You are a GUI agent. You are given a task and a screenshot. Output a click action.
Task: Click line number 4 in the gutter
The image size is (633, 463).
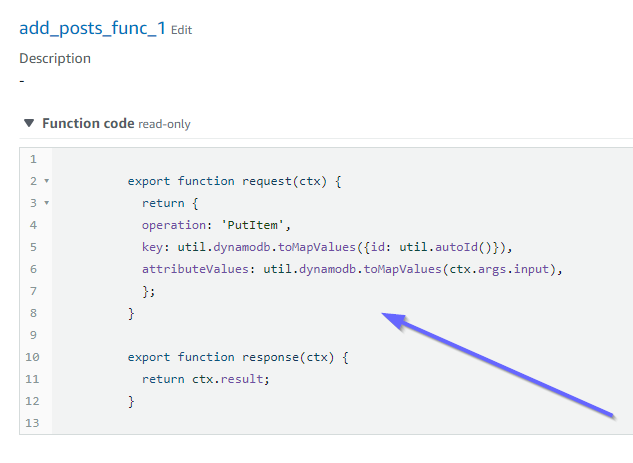point(33,225)
